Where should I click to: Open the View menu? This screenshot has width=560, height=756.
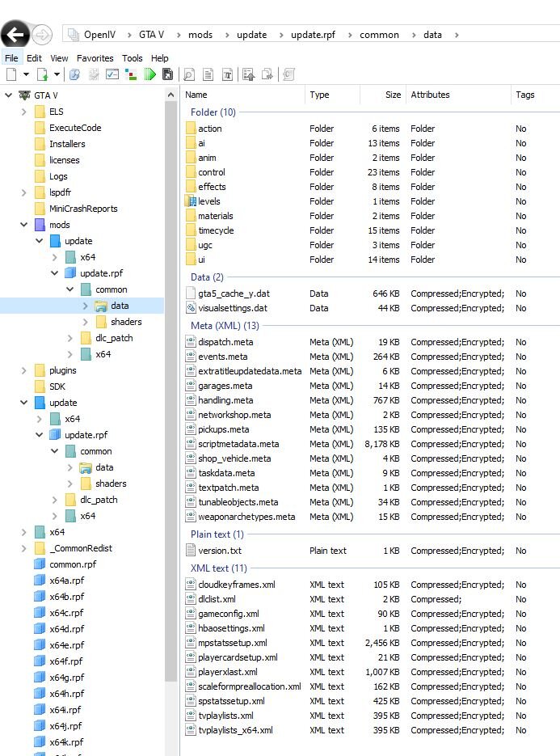click(x=59, y=58)
